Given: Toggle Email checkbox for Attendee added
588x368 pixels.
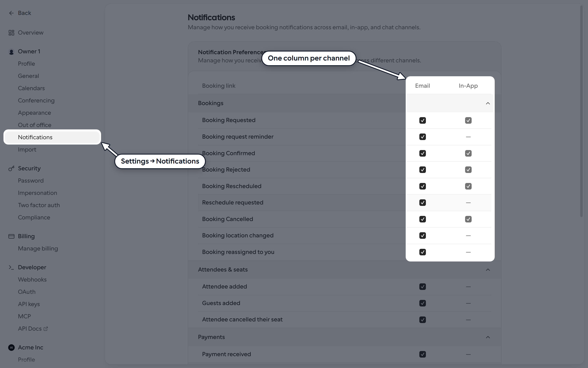Looking at the screenshot, I should 423,287.
